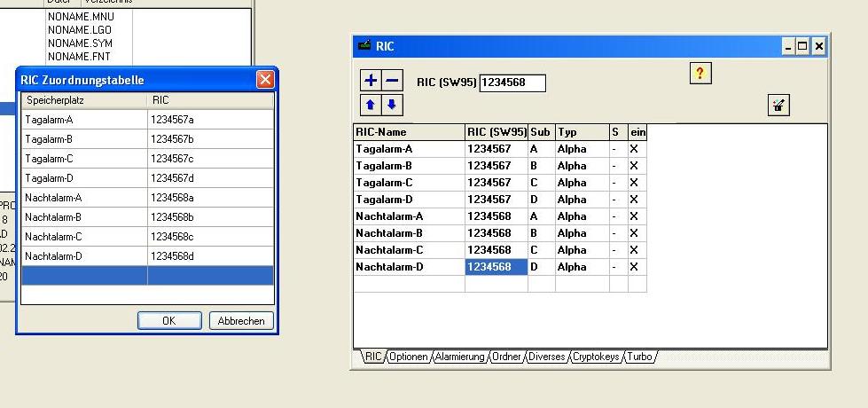Select NONAME.SYM in the file list
The height and width of the screenshot is (408, 868).
point(80,43)
